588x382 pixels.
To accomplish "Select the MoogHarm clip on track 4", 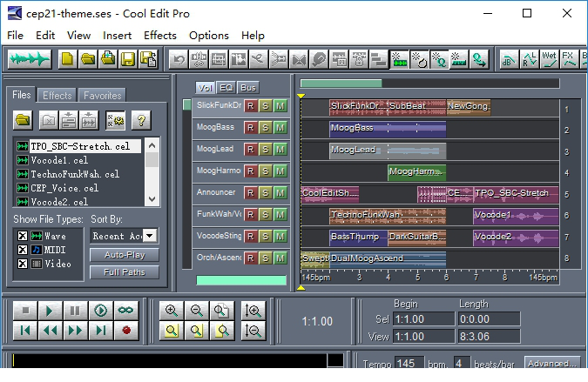I will pyautogui.click(x=416, y=172).
